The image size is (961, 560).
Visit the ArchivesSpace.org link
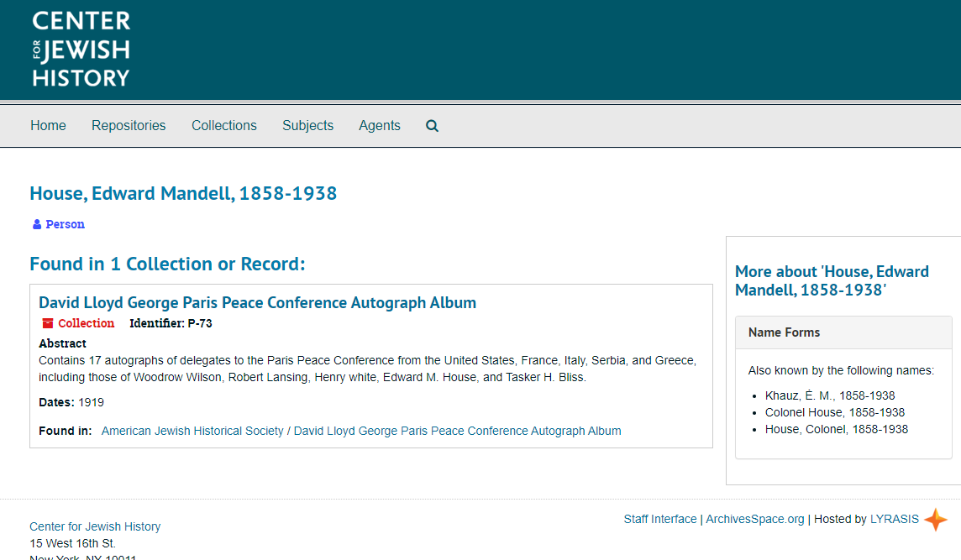[x=755, y=519]
